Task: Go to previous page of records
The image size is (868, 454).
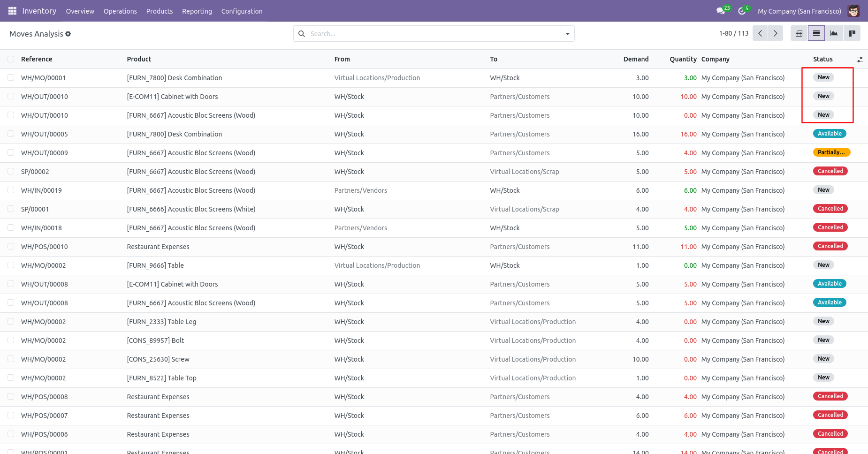Action: [760, 33]
